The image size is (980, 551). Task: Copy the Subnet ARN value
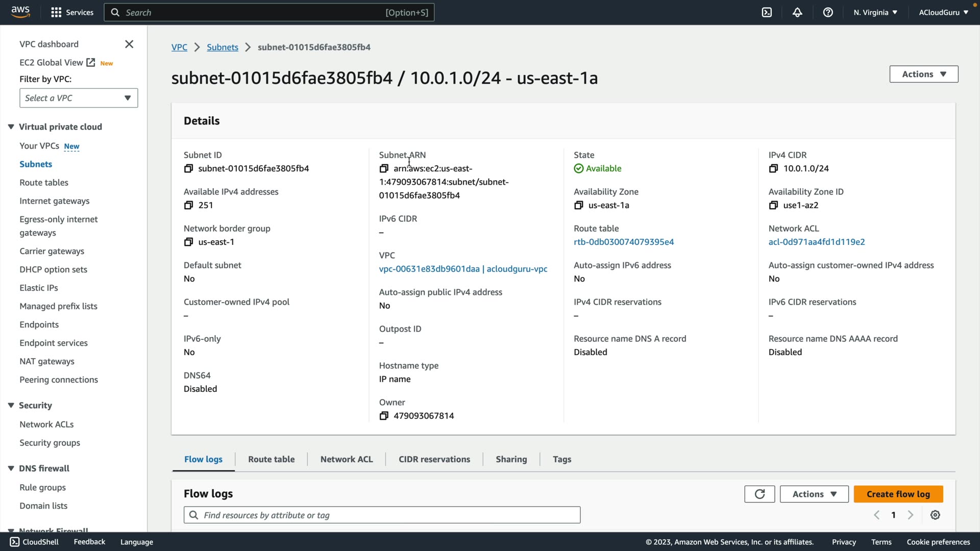(x=384, y=168)
